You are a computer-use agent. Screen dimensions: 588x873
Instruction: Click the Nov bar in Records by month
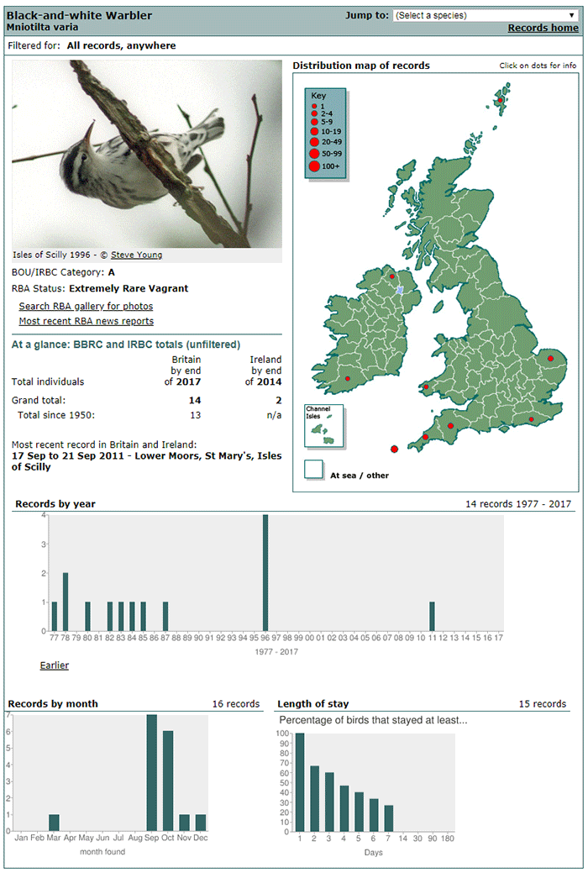[x=184, y=823]
